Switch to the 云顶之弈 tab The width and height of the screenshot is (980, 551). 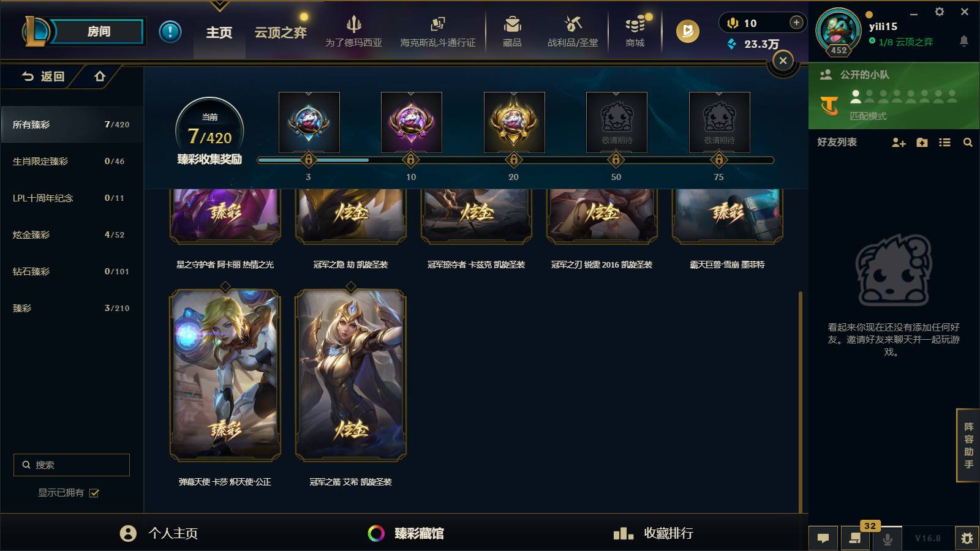pos(281,32)
